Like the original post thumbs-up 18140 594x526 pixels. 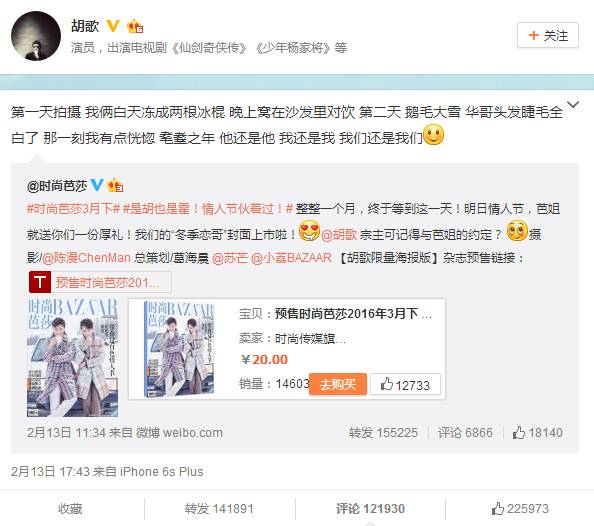(538, 432)
